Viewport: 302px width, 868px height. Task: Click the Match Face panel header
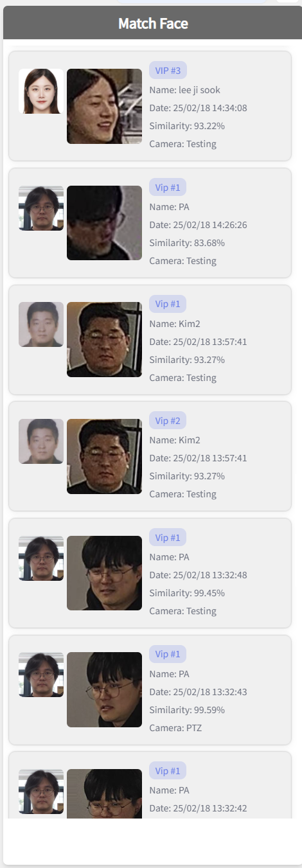click(x=151, y=24)
